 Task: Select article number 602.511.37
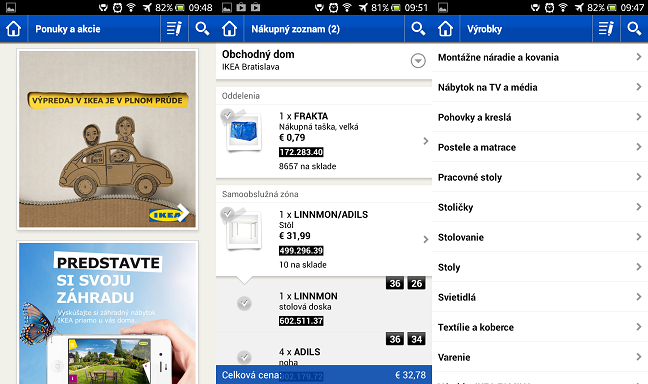click(301, 321)
